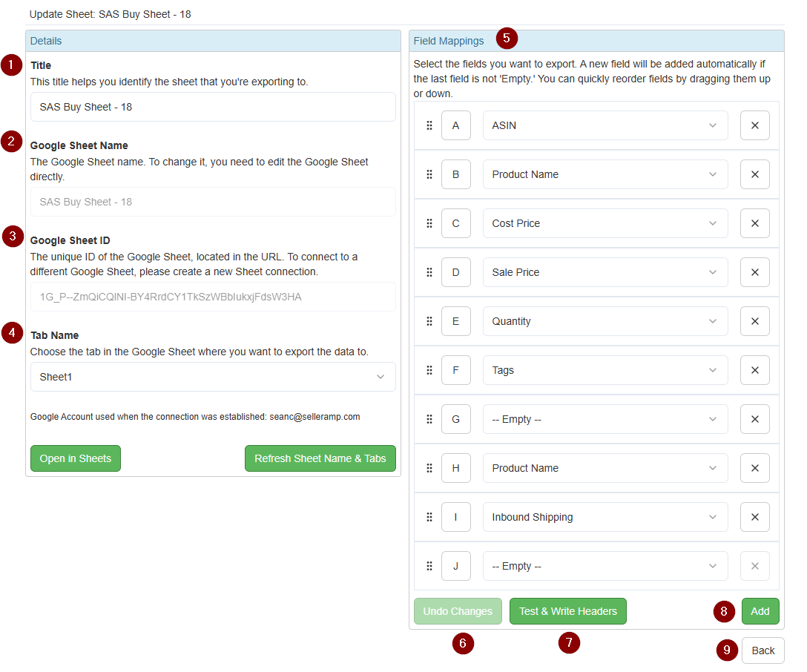Click the drag handle for row A
Screen dimensions: 807x672
pos(429,125)
